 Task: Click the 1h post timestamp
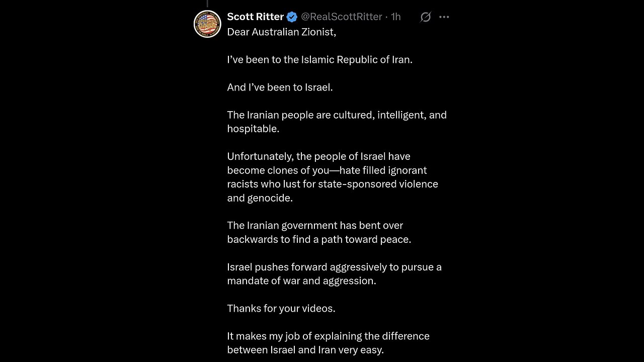point(396,17)
